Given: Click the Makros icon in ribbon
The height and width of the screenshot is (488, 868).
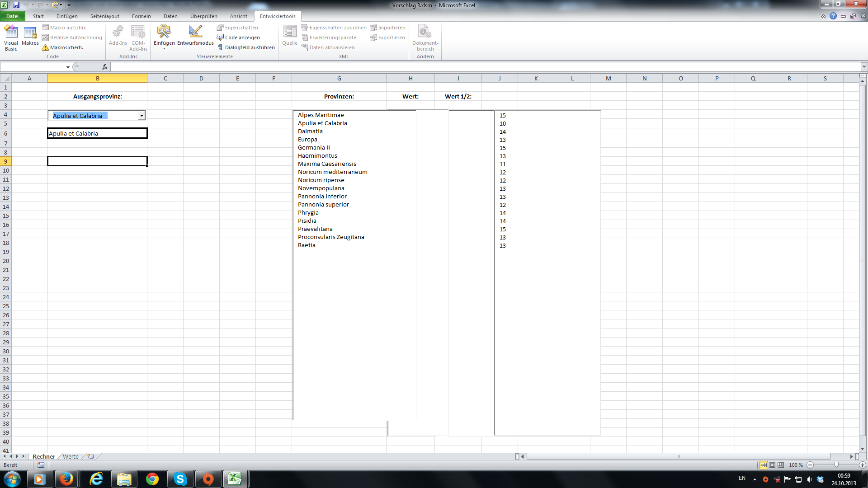Looking at the screenshot, I should pos(30,36).
